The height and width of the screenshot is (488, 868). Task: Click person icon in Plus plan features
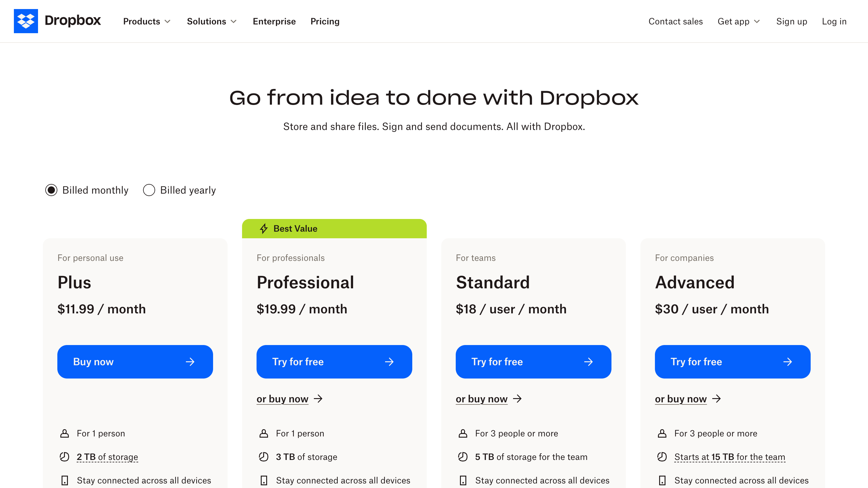[64, 433]
